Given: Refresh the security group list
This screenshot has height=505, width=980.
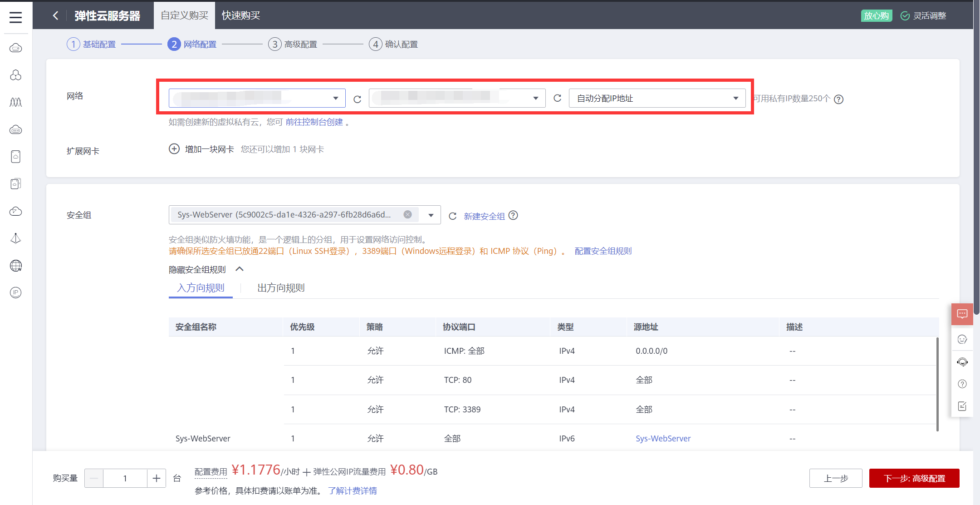Looking at the screenshot, I should click(452, 216).
